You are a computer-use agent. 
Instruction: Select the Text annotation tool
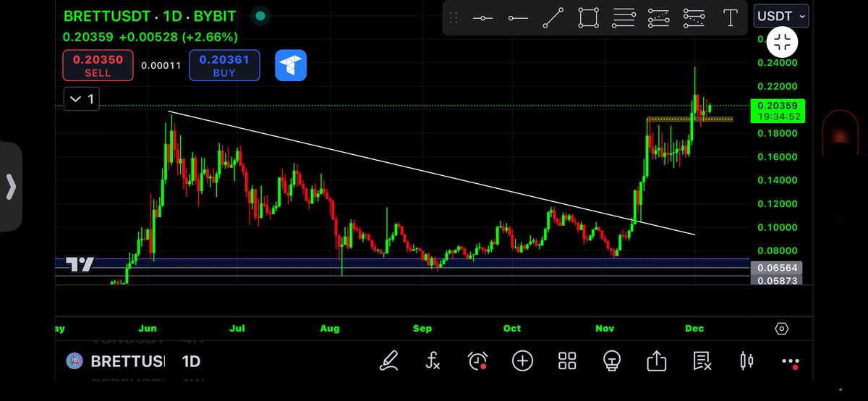731,18
